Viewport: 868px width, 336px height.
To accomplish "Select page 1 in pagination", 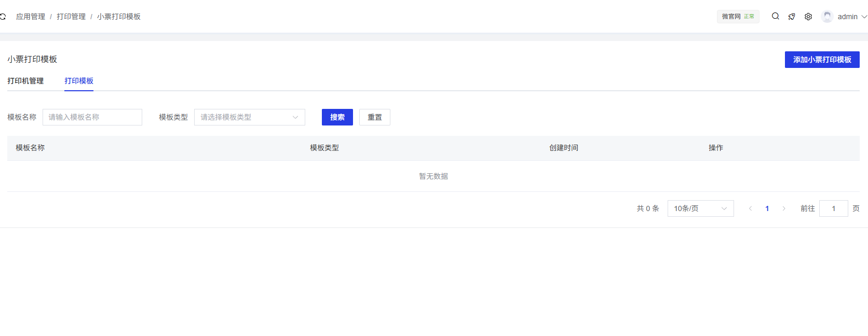I will coord(767,208).
